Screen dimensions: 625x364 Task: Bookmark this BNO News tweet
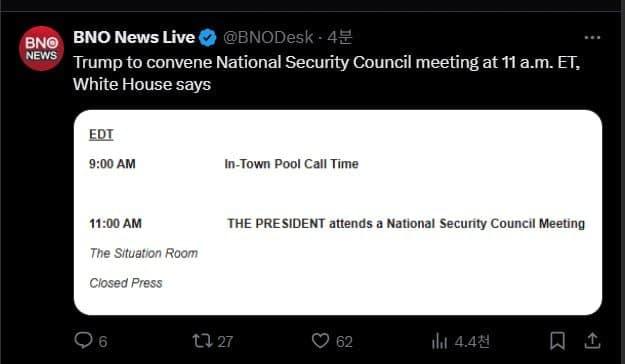557,341
